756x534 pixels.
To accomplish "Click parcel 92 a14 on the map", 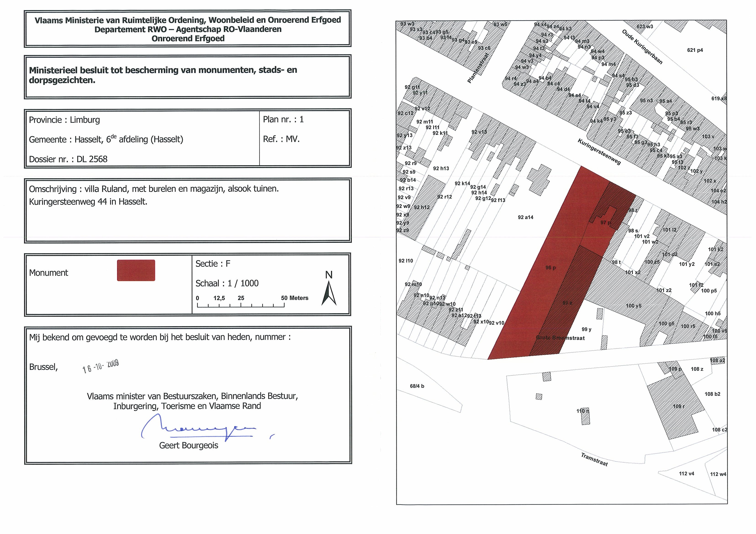I will (526, 217).
